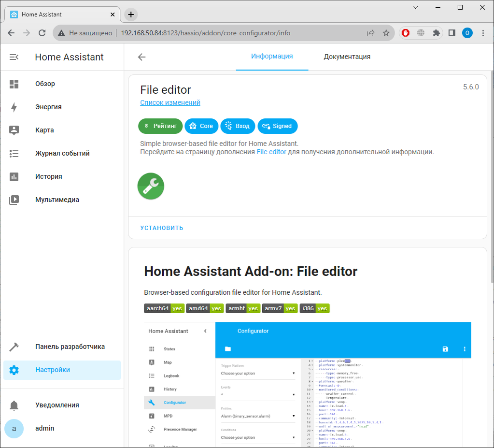The image size is (494, 448).
Task: Open История in the sidebar
Action: click(62, 176)
